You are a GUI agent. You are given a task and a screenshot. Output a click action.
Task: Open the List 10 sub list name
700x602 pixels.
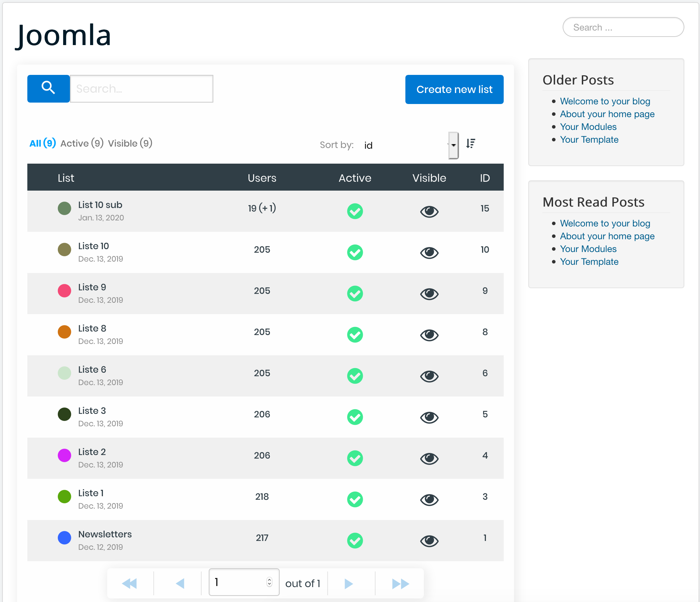(100, 205)
